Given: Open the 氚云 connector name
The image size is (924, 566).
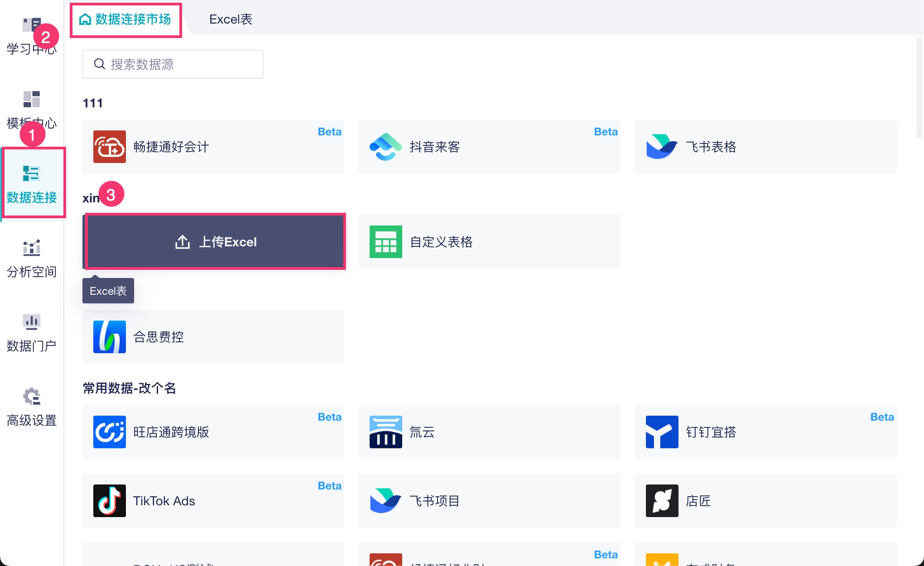Looking at the screenshot, I should coord(422,432).
